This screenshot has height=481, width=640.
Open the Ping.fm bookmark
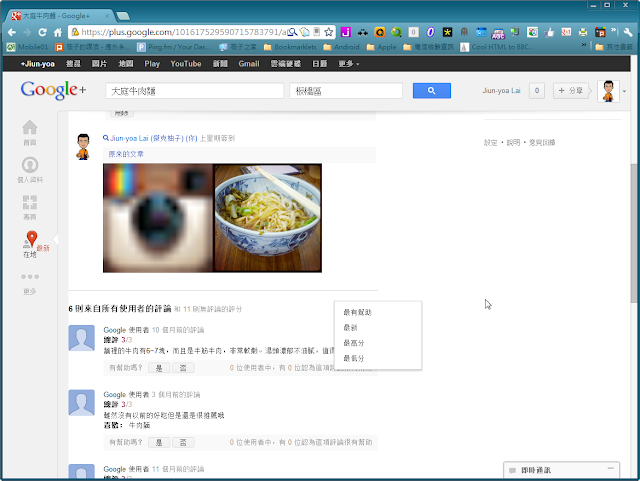click(174, 47)
